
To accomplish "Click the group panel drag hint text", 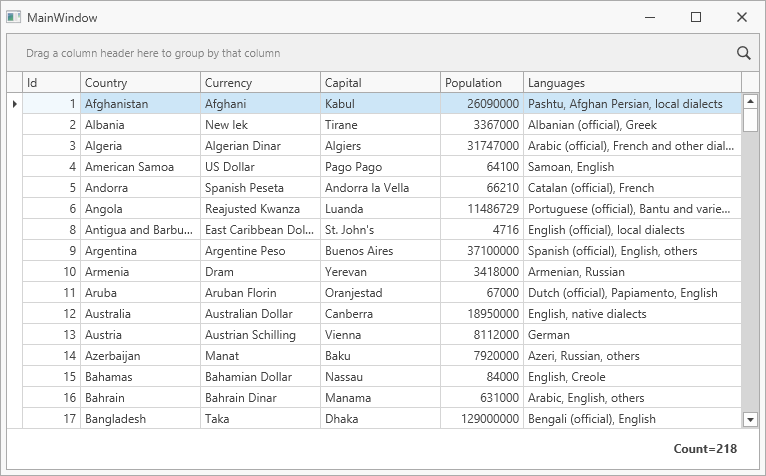I will tap(153, 53).
